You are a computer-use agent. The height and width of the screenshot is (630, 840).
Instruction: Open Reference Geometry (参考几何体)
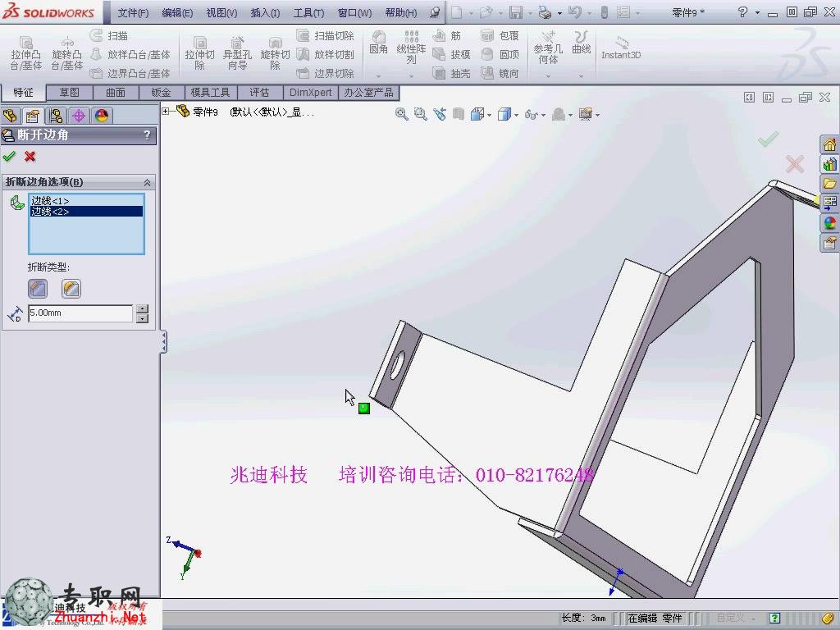pos(548,47)
